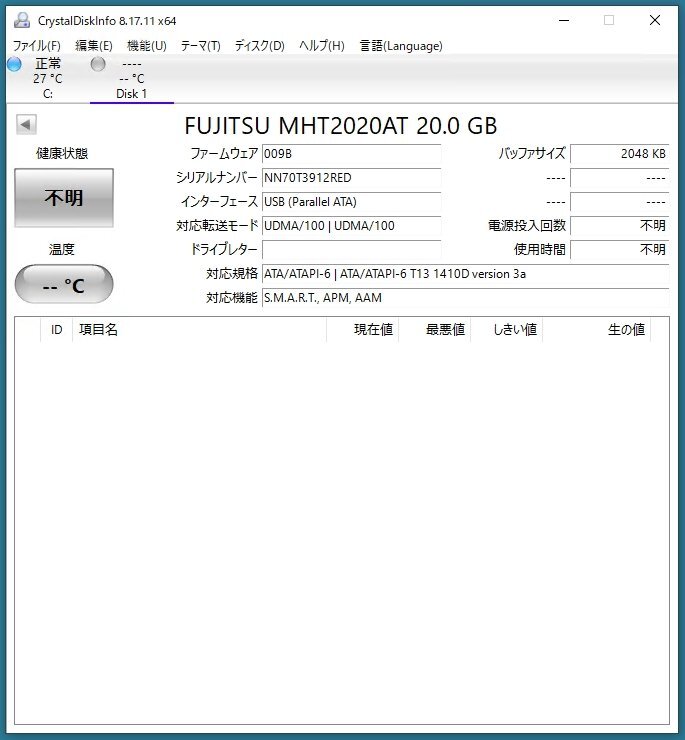Close the CrystalDiskInfo window
685x740 pixels.
coord(655,20)
